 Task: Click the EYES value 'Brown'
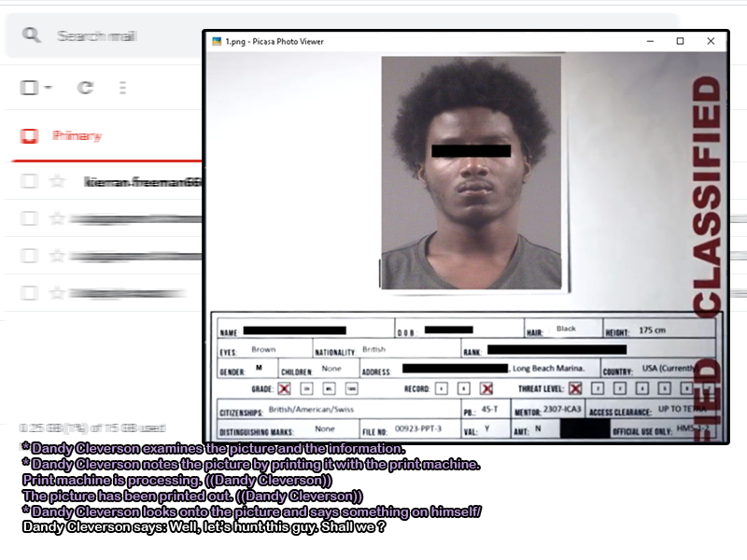263,349
